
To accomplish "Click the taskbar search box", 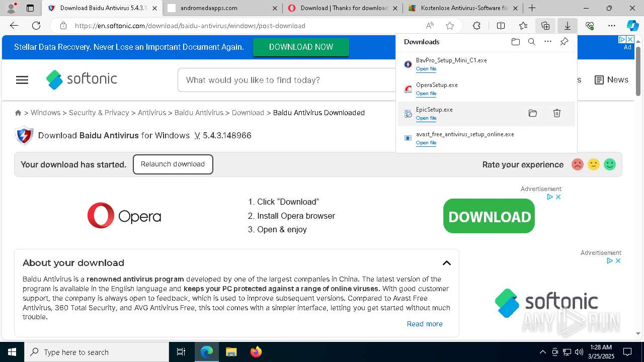I will (x=97, y=352).
